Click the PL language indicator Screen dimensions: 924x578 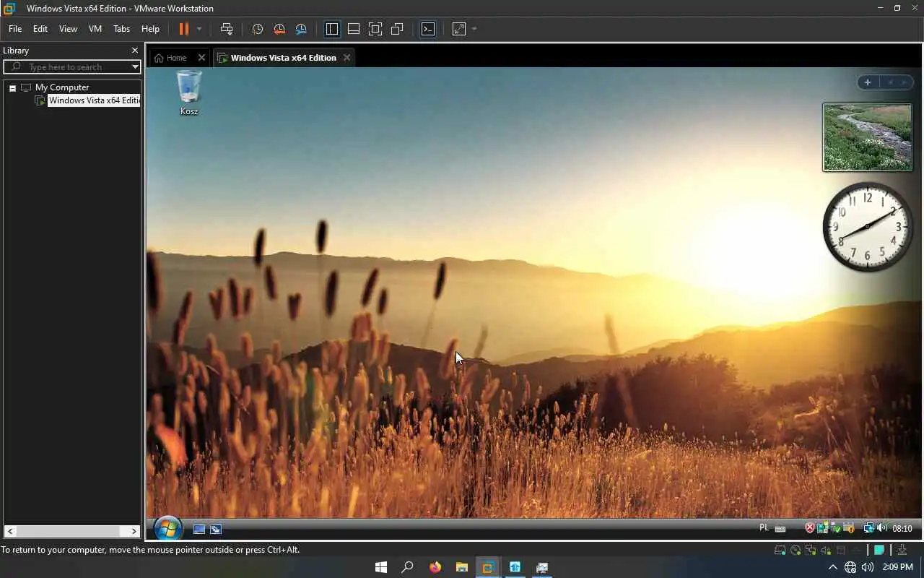764,528
